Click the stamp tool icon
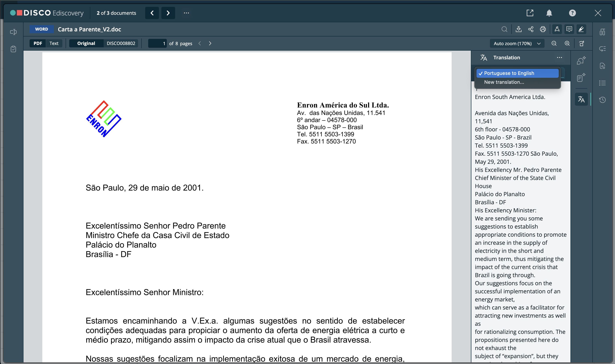The height and width of the screenshot is (364, 615). coord(557,29)
